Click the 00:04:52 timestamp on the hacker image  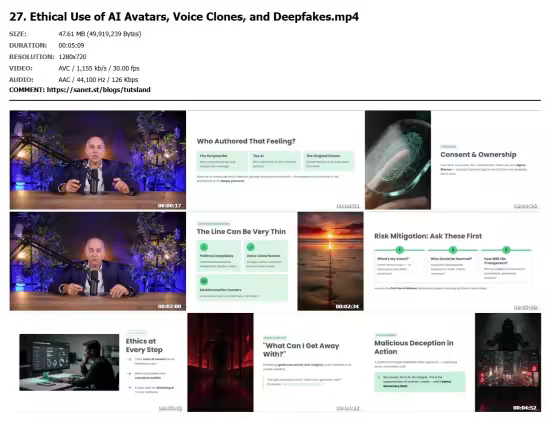coord(524,408)
